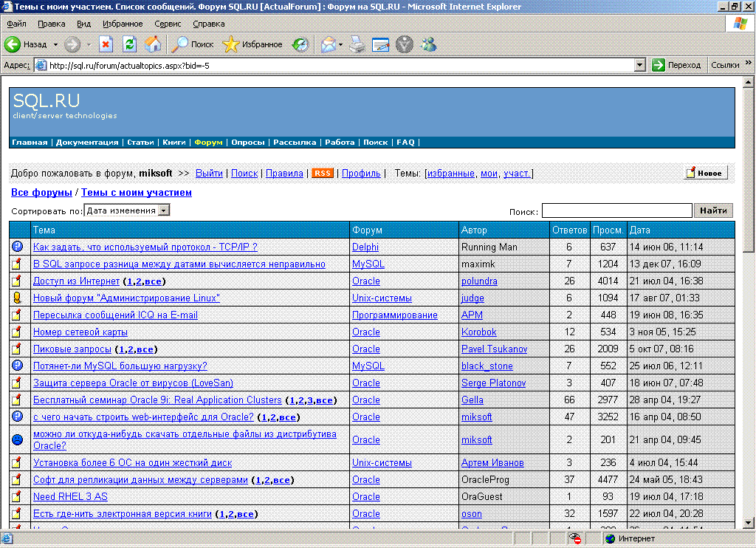Open the Вид menu
The image size is (756, 548).
pyautogui.click(x=84, y=24)
